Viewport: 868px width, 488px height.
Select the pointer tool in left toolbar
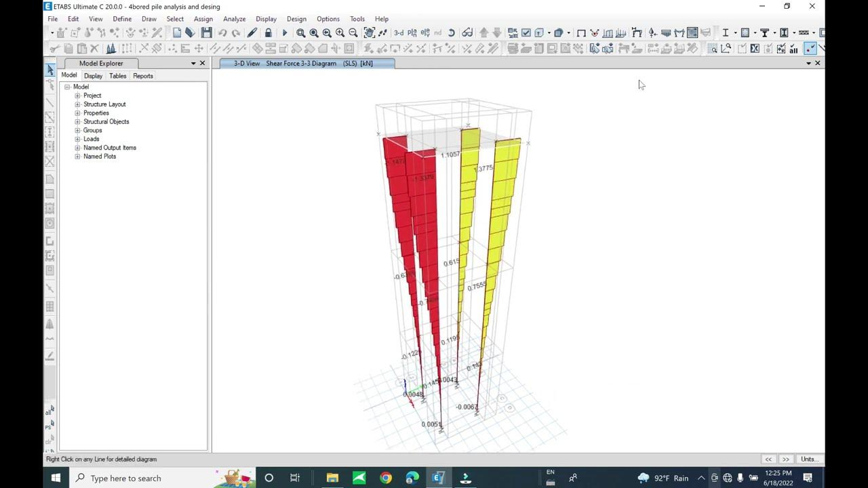pos(50,70)
